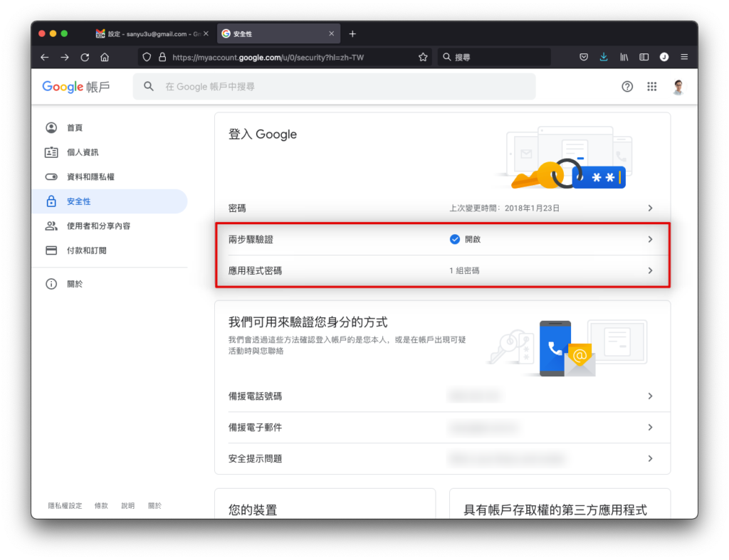
Task: Click the 具有帳戶存取權的第三方應用程式 heading
Action: [x=555, y=509]
